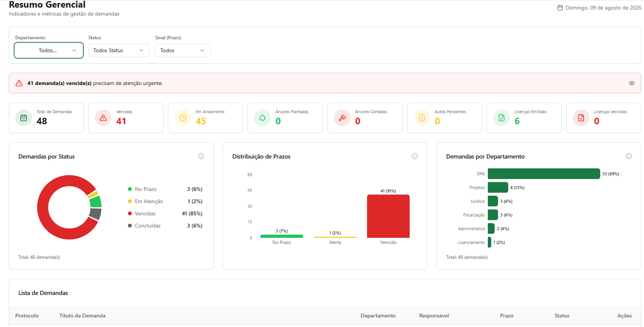Click info icon on Demandas por Departamento panel
The image size is (644, 327).
tap(629, 156)
